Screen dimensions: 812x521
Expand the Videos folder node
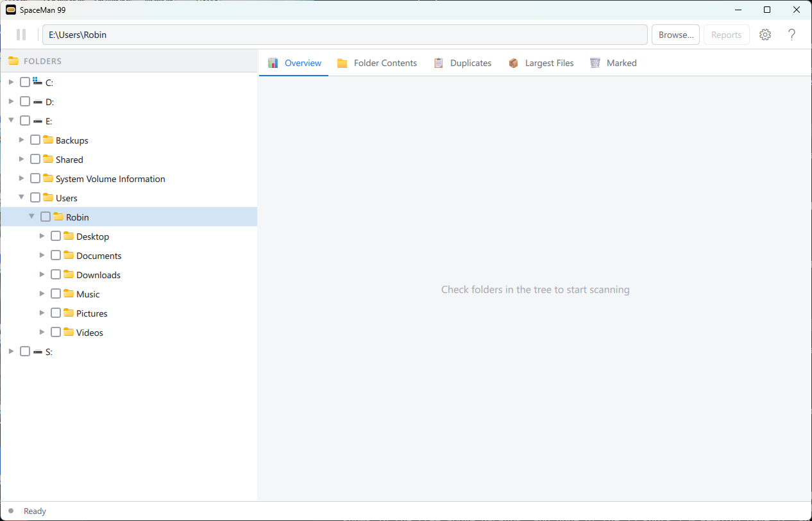[42, 332]
